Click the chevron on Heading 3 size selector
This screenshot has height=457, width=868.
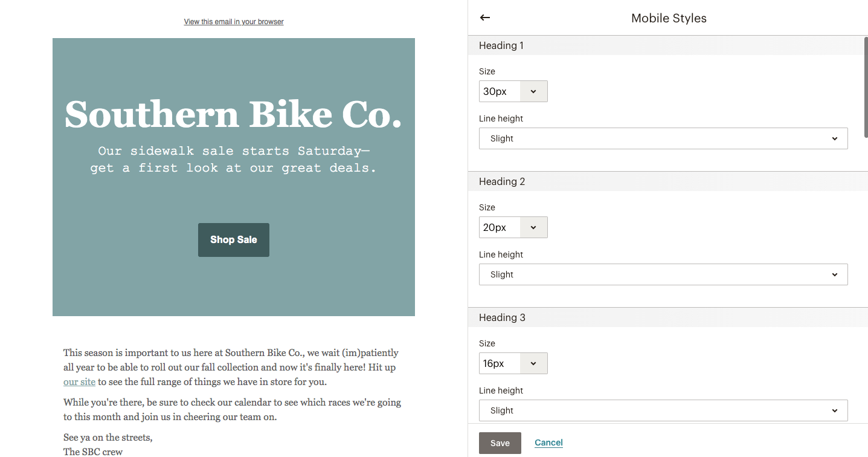pyautogui.click(x=533, y=363)
